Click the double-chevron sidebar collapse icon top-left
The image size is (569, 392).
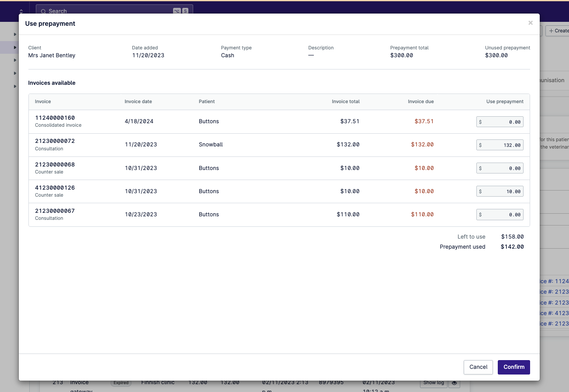pos(21,11)
